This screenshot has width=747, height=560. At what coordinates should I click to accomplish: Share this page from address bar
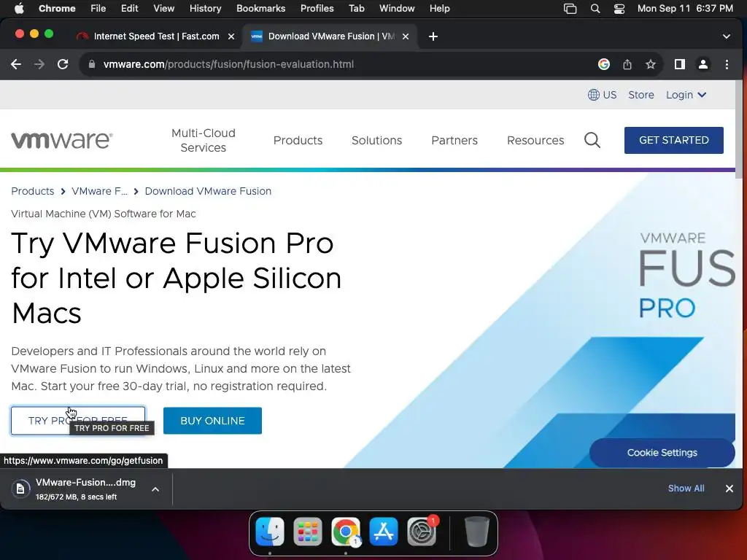tap(627, 64)
